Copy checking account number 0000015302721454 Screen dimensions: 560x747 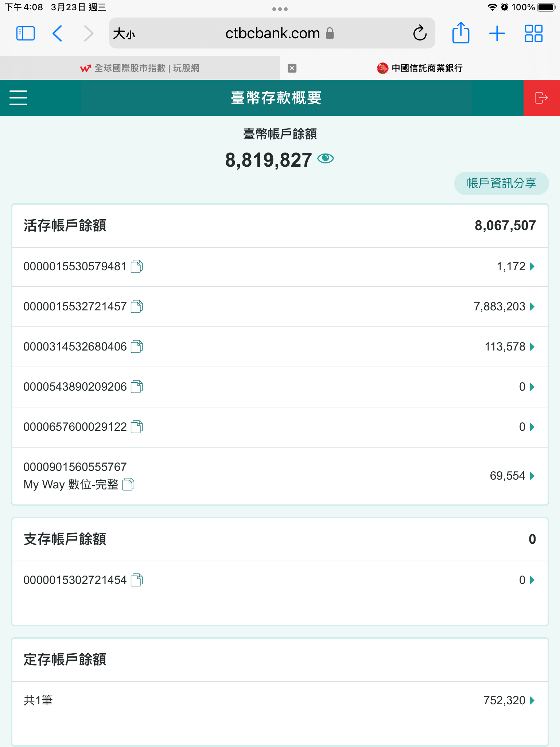[137, 580]
